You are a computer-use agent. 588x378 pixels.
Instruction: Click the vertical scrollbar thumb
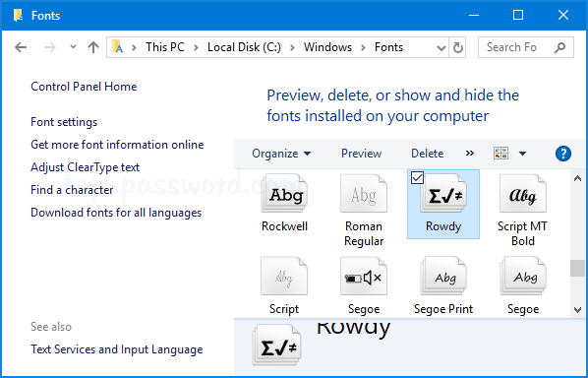click(577, 269)
